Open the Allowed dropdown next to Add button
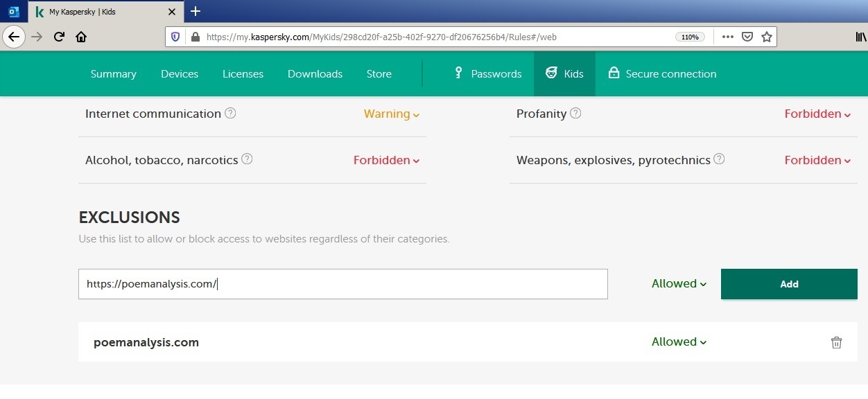Viewport: 868px width, 399px height. coord(679,284)
